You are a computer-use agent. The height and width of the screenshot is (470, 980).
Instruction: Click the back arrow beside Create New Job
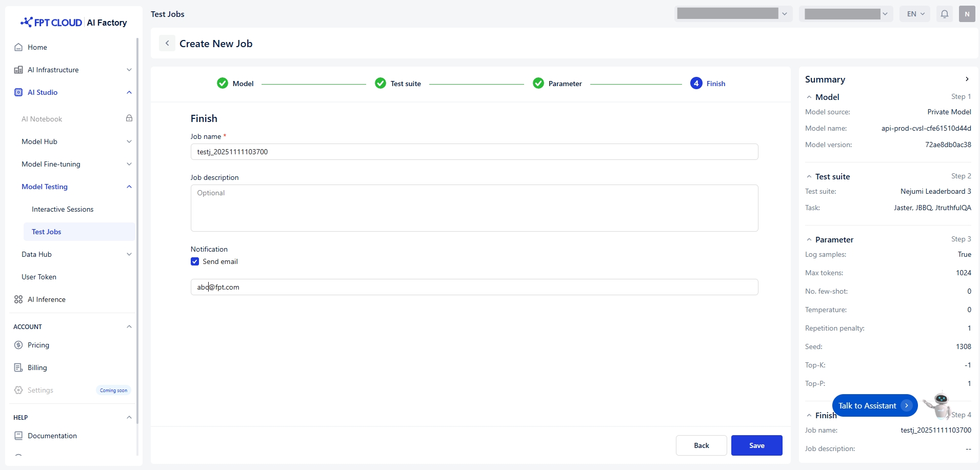167,44
